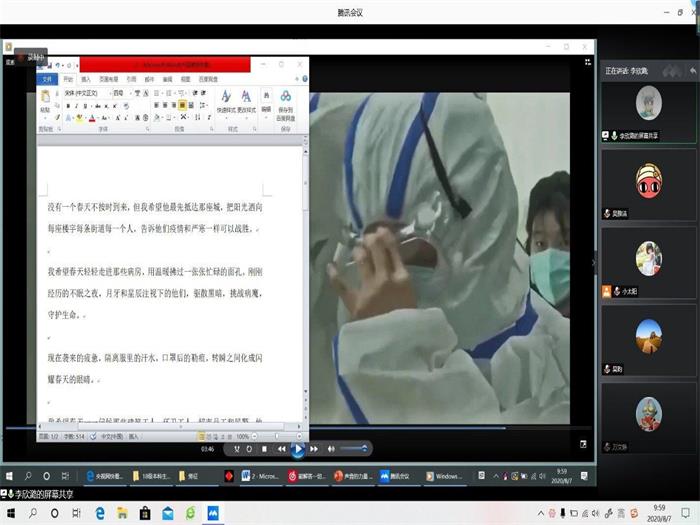Switch to the 页面布局 Page Layout tab
This screenshot has width=700, height=525.
(108, 79)
